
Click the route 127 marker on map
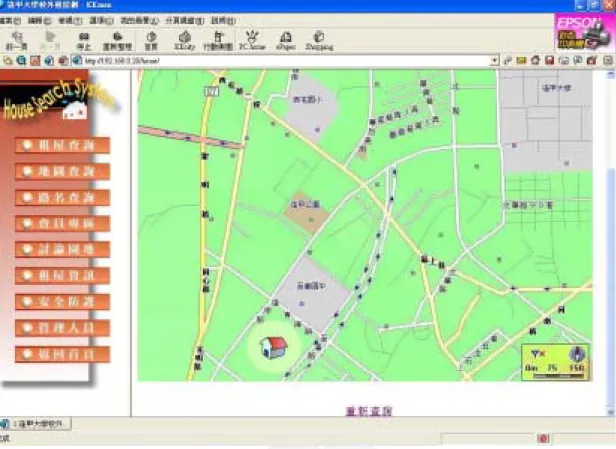211,91
